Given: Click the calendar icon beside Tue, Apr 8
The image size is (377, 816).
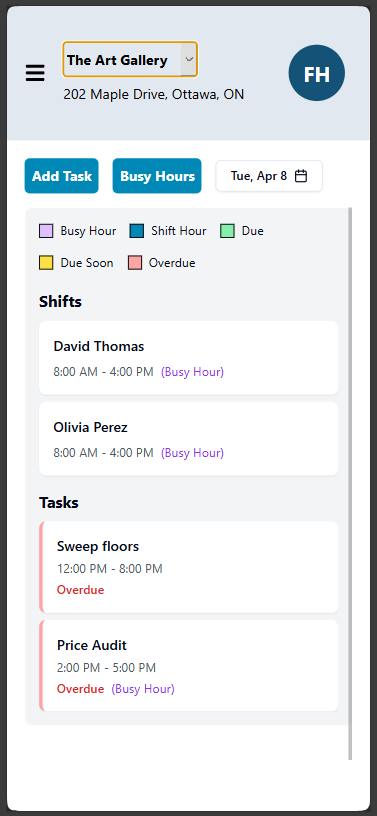Looking at the screenshot, I should (x=300, y=176).
